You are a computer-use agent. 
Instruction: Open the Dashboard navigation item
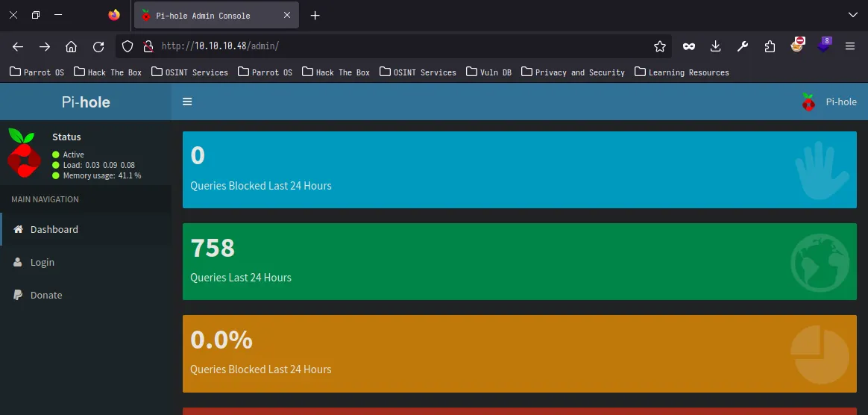click(x=54, y=229)
